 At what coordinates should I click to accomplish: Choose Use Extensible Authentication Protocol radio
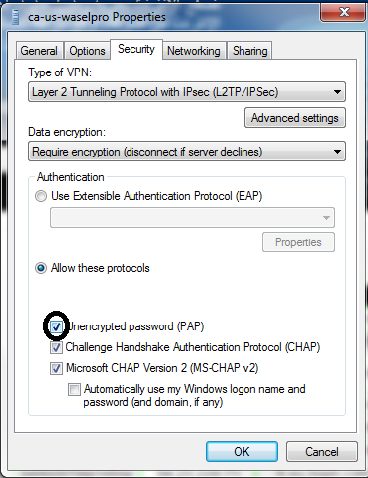tap(41, 196)
